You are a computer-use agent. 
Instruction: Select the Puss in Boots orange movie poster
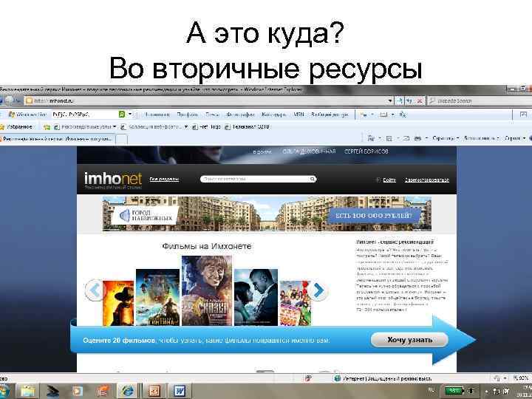point(118,303)
